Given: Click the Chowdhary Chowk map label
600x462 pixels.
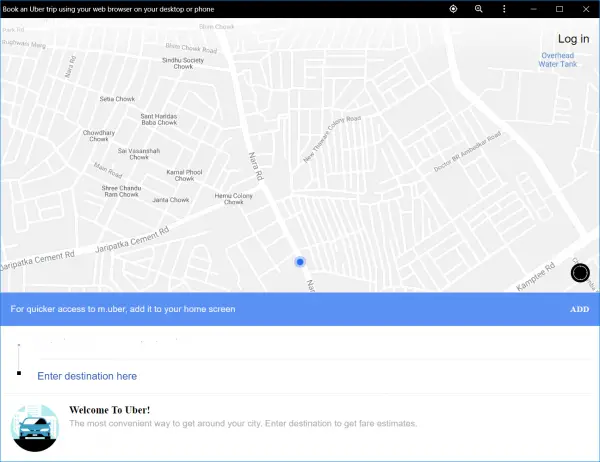Looking at the screenshot, I should click(x=99, y=136).
